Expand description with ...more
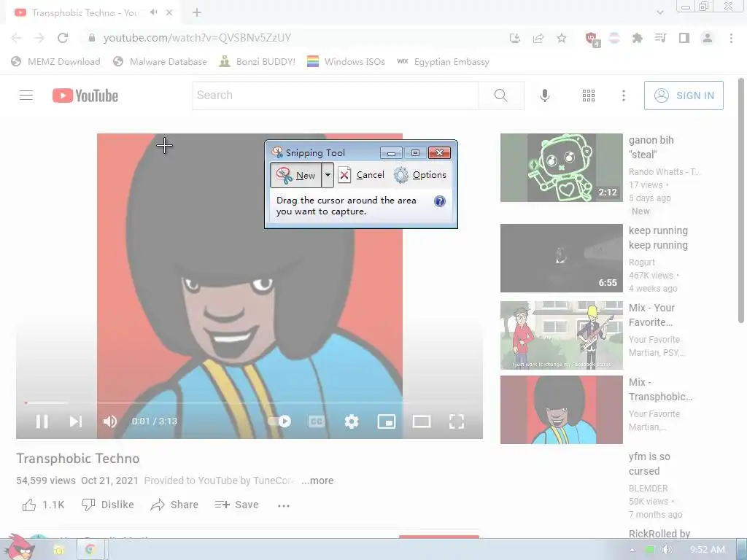Screen dimensions: 747x560 point(317,481)
